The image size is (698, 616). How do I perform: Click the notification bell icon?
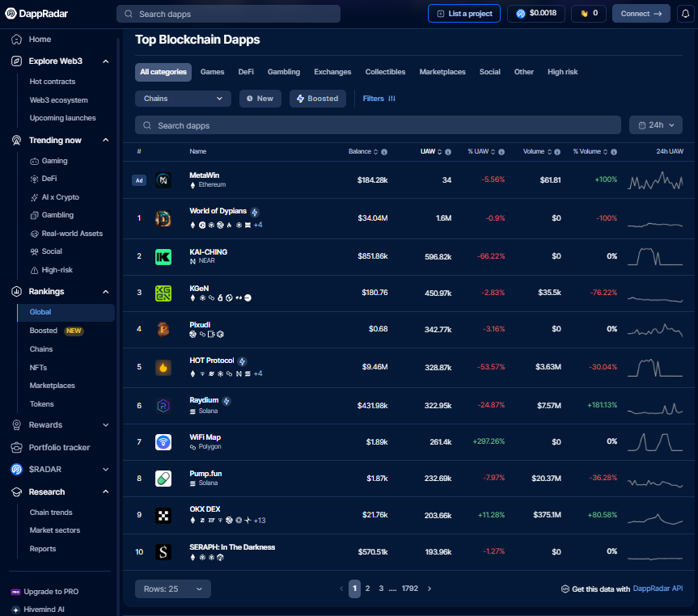pyautogui.click(x=683, y=14)
